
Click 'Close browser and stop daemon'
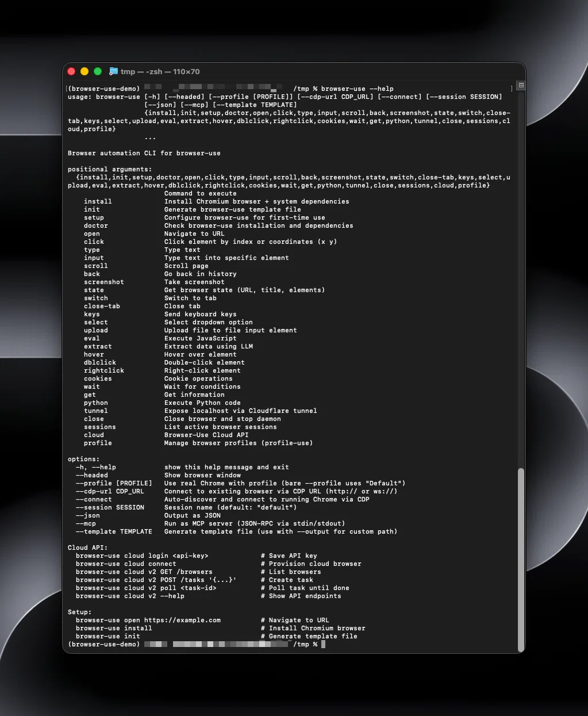click(x=222, y=419)
